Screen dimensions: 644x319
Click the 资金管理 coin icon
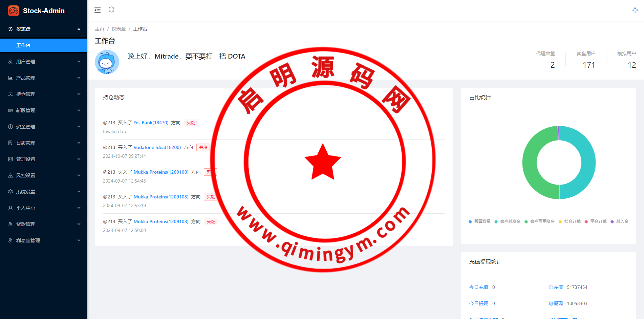pos(10,127)
